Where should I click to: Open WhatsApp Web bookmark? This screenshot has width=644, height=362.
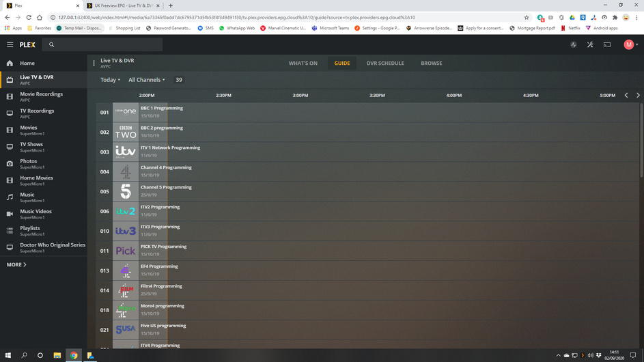[x=237, y=28]
